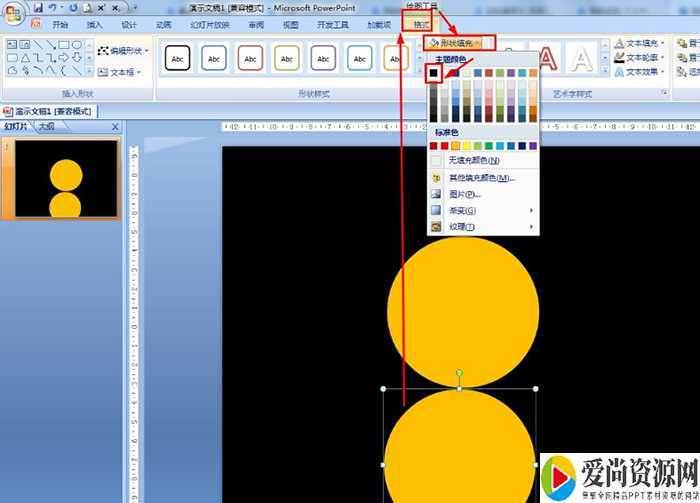Open 其他填充颜色 more fill colors
This screenshot has height=503, width=700.
[480, 177]
